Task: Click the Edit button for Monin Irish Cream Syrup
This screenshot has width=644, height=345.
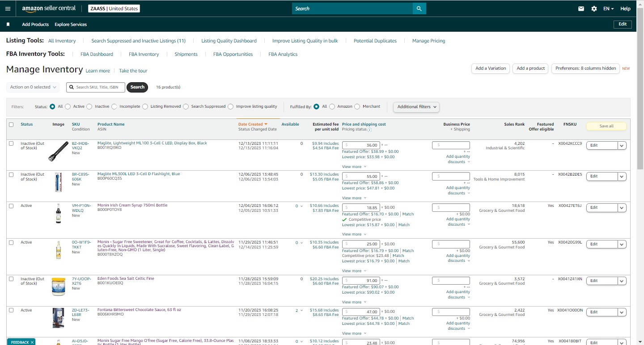Action: [x=602, y=208]
